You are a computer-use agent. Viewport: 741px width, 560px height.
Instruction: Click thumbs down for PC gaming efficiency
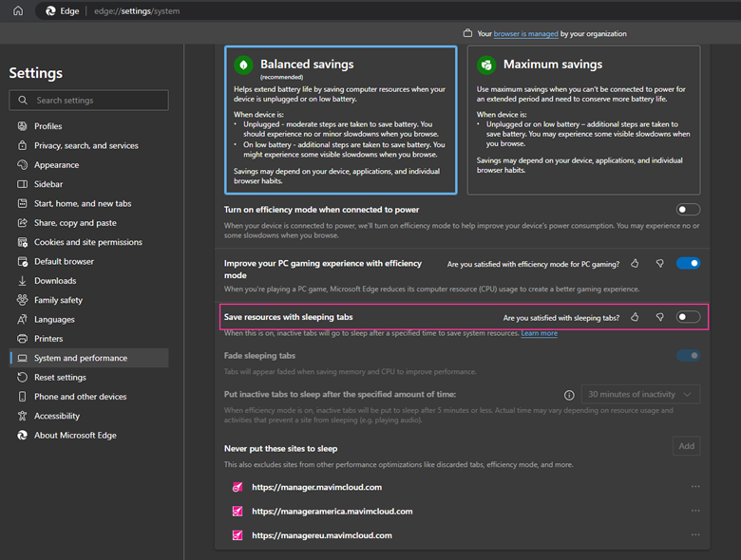(x=659, y=263)
